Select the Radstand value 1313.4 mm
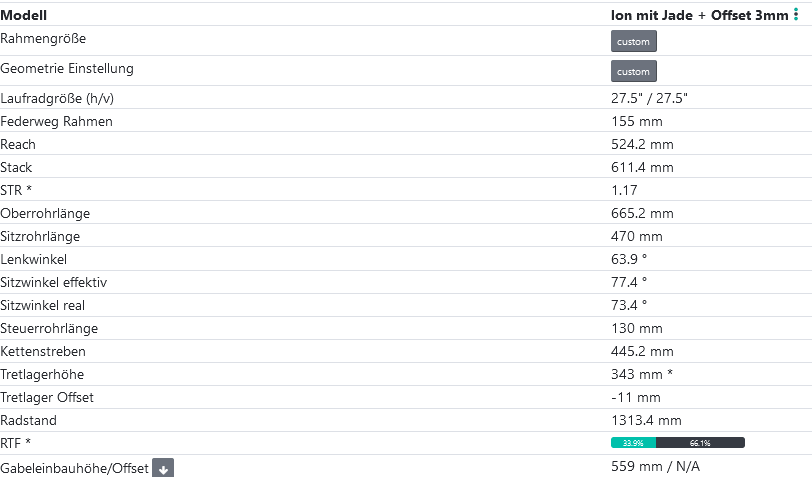Viewport: 812px width, 477px height. click(x=646, y=420)
